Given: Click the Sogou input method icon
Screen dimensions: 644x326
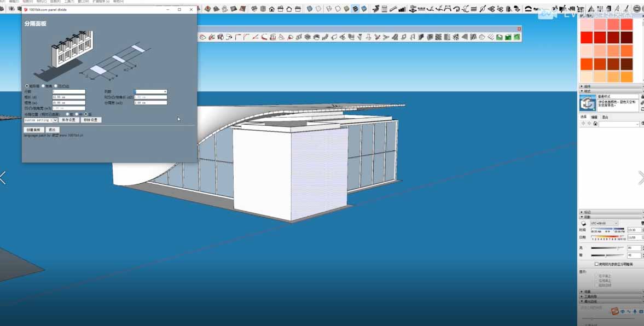Looking at the screenshot, I should pos(614,311).
